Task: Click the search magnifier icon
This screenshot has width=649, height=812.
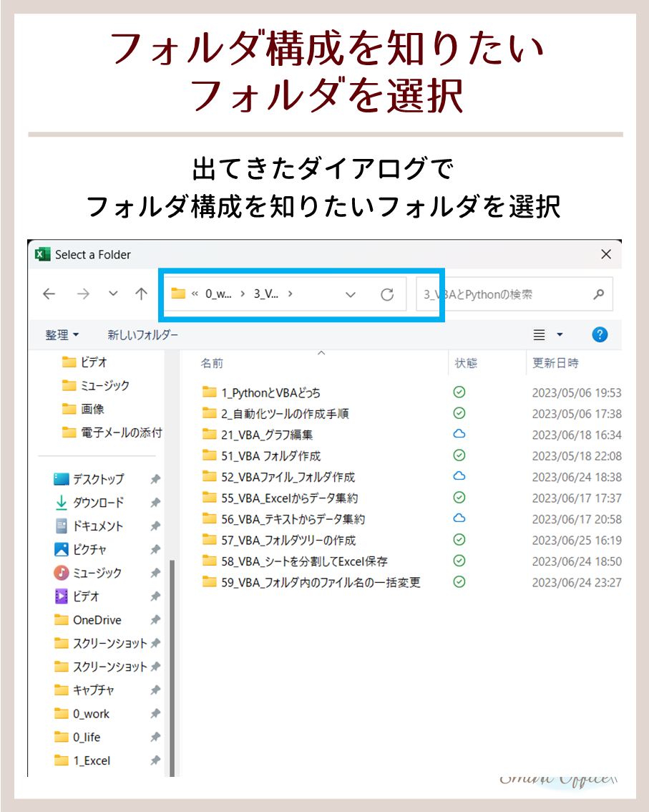Action: (599, 295)
